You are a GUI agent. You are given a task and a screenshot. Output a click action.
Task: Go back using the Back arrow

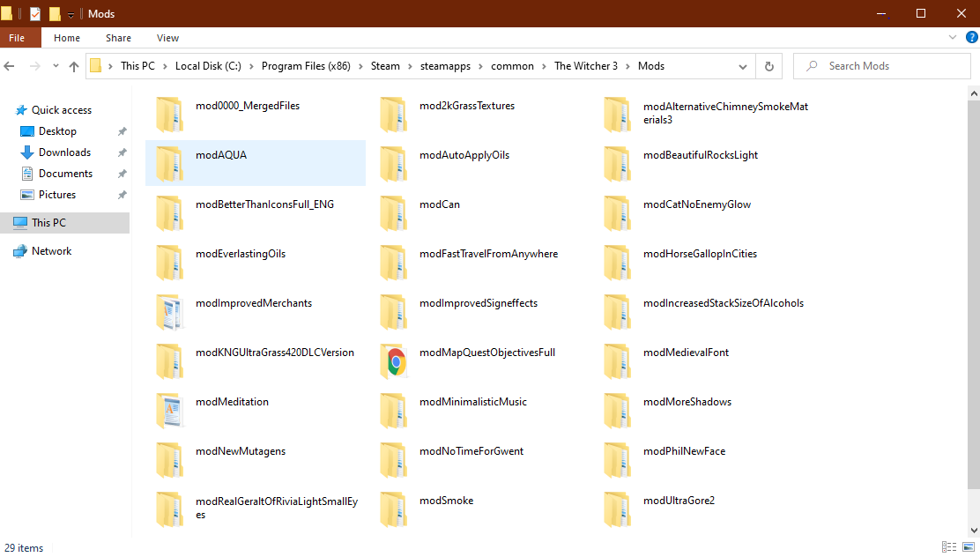click(10, 66)
